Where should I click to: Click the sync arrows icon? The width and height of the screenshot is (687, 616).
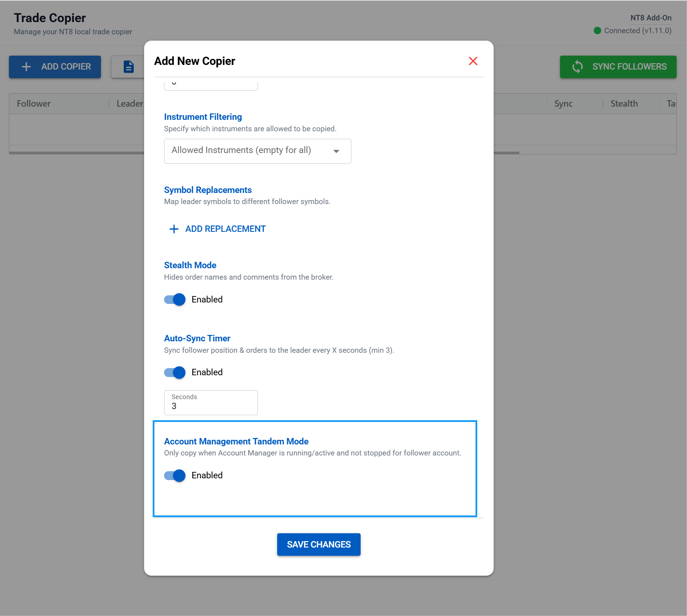pyautogui.click(x=577, y=67)
